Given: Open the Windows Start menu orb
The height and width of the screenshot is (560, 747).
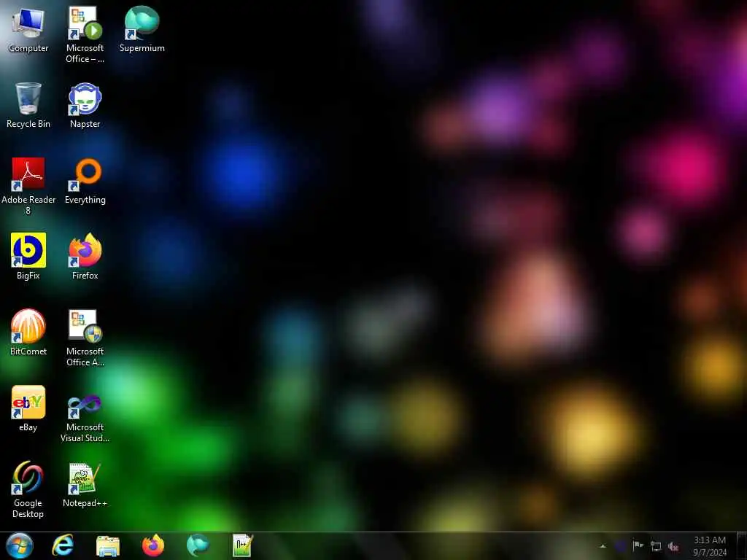Looking at the screenshot, I should [20, 545].
